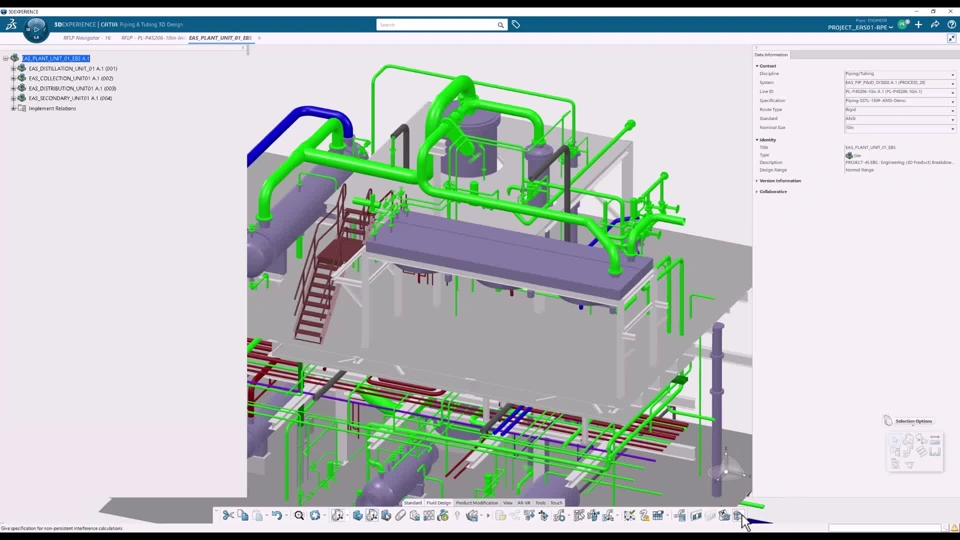This screenshot has height=540, width=960.
Task: Click the magnifier zoom icon in bottom toolbar
Action: coord(299,516)
